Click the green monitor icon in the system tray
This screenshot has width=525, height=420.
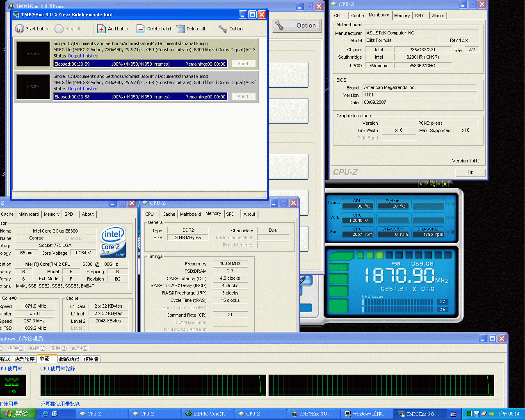point(469,414)
